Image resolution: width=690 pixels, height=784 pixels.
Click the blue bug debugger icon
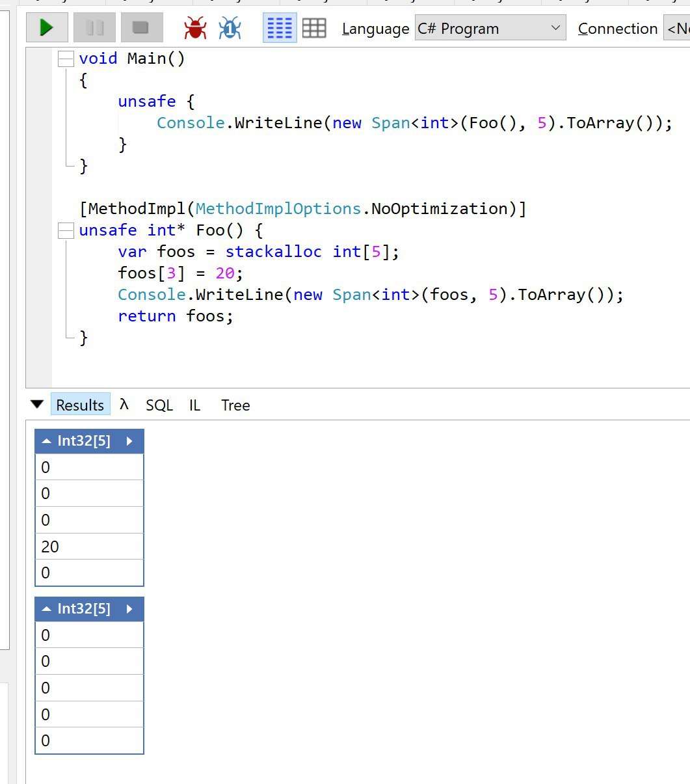pos(230,28)
